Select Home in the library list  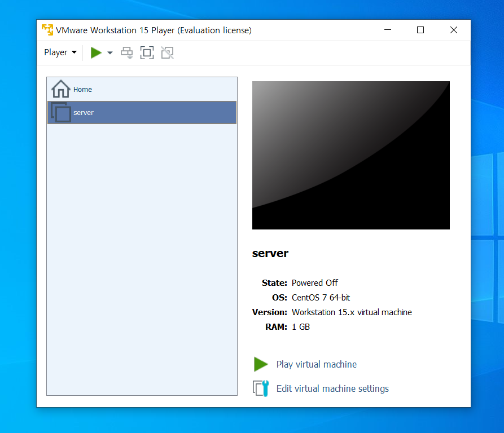[142, 89]
